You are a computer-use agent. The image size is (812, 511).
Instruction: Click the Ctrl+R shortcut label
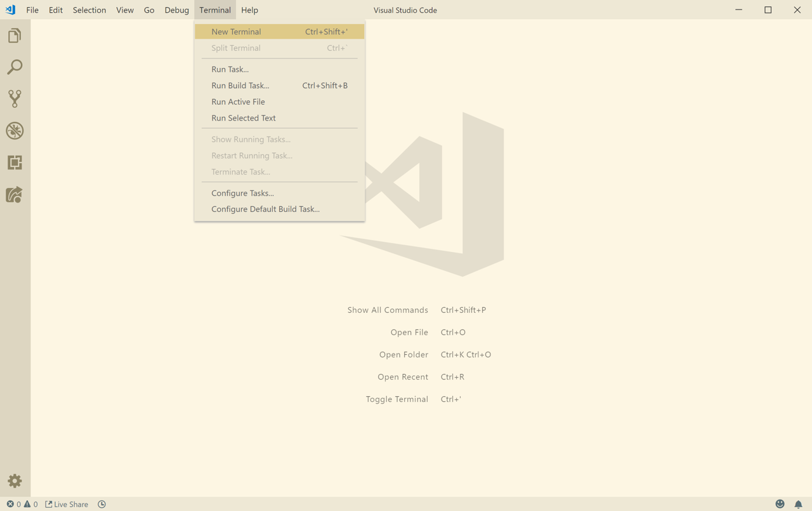pos(452,377)
